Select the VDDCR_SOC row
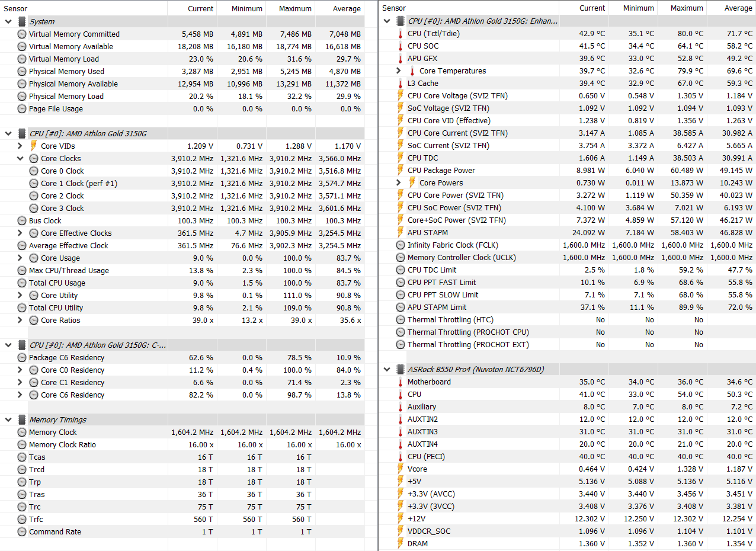The width and height of the screenshot is (756, 551). (568, 531)
